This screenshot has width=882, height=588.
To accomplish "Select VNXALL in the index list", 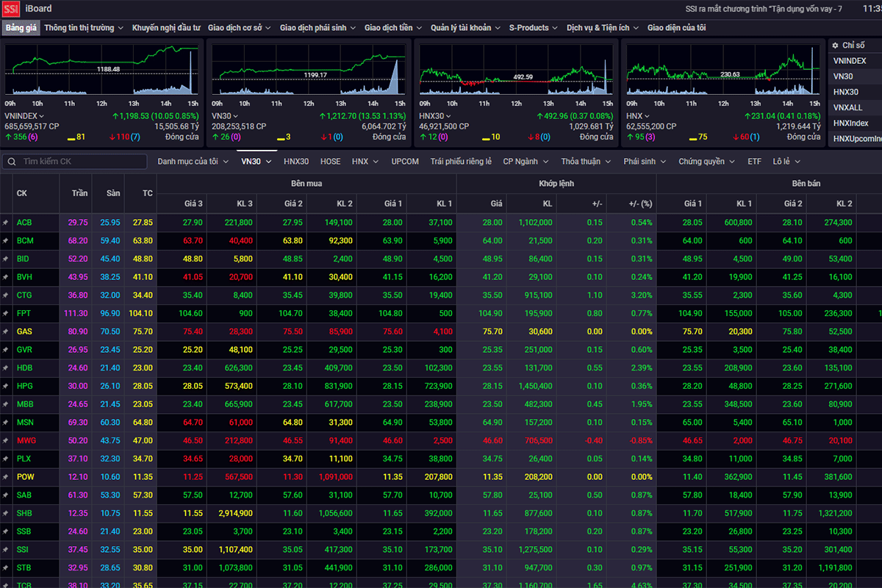I will [x=847, y=107].
